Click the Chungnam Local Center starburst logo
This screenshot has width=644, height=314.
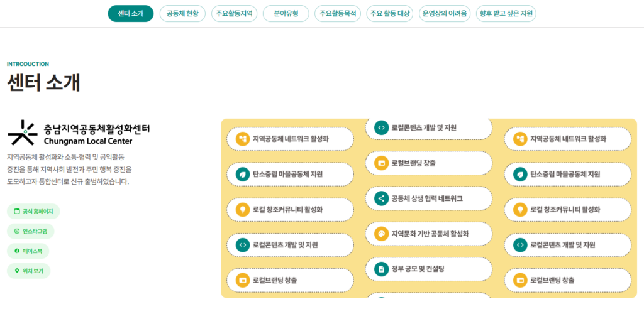pyautogui.click(x=23, y=132)
